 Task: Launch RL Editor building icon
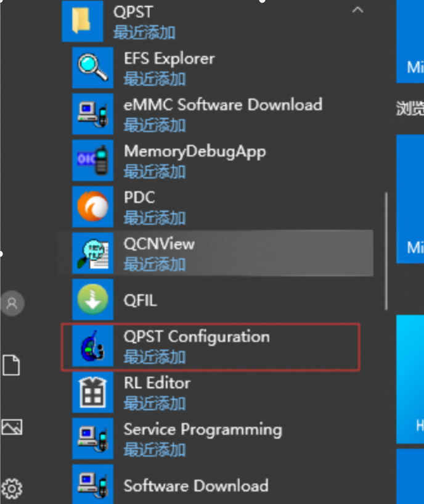pyautogui.click(x=93, y=392)
